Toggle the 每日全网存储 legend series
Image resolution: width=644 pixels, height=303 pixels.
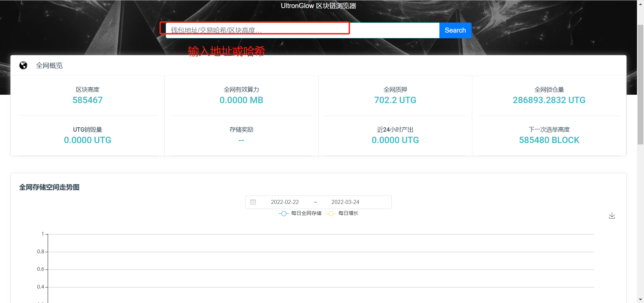(x=300, y=213)
